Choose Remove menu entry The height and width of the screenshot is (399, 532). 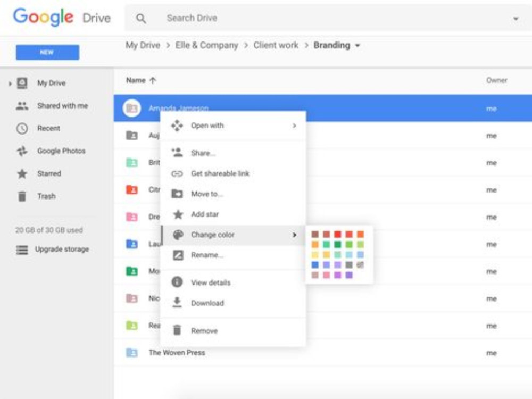(233, 330)
